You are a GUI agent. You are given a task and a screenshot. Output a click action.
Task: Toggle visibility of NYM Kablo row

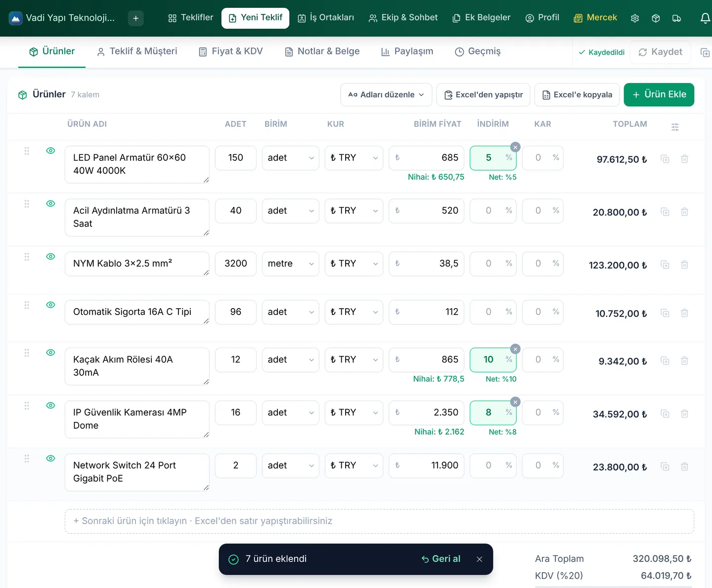[x=50, y=257]
